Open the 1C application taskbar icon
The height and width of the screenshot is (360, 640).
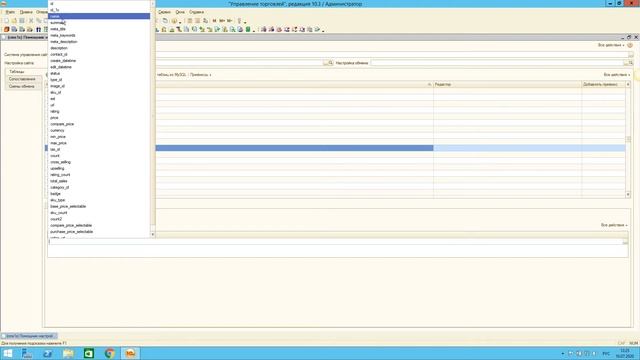click(130, 353)
